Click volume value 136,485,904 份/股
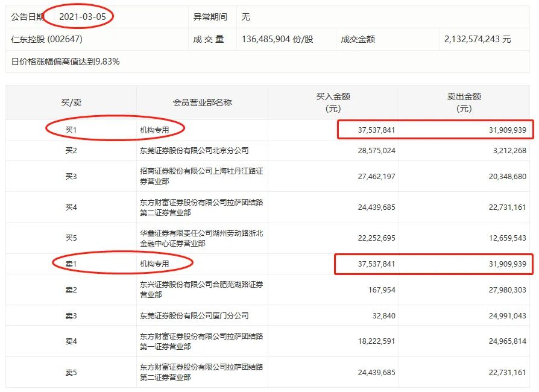The width and height of the screenshot is (539, 392). [277, 39]
